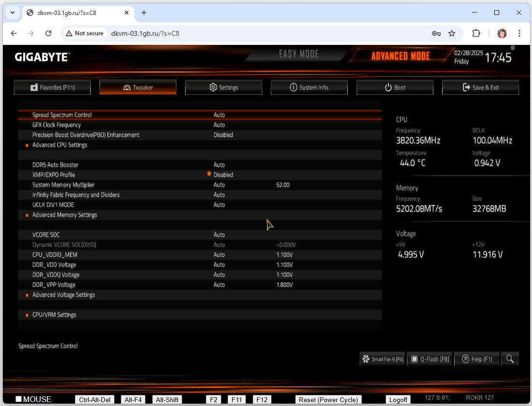Bookmark this page with star icon
Viewport: 532px width, 406px height.
click(452, 33)
